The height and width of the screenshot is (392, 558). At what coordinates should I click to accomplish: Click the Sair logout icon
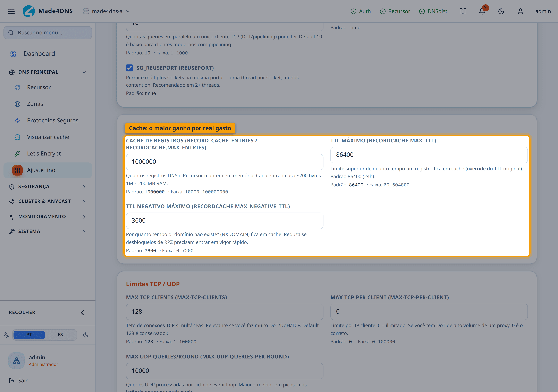[x=12, y=381]
